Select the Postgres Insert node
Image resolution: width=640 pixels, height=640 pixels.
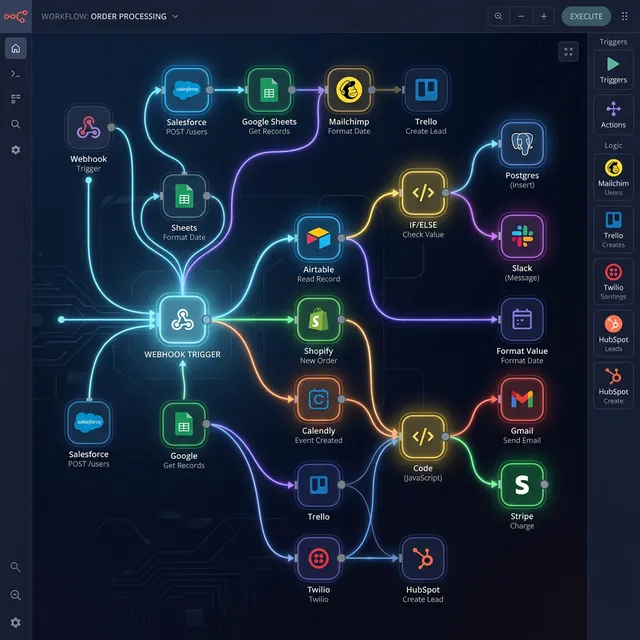pos(522,143)
